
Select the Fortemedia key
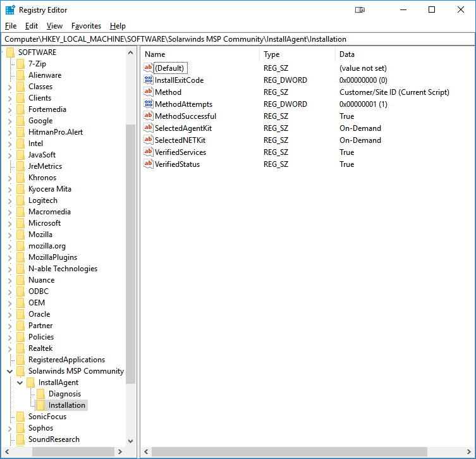click(x=47, y=109)
